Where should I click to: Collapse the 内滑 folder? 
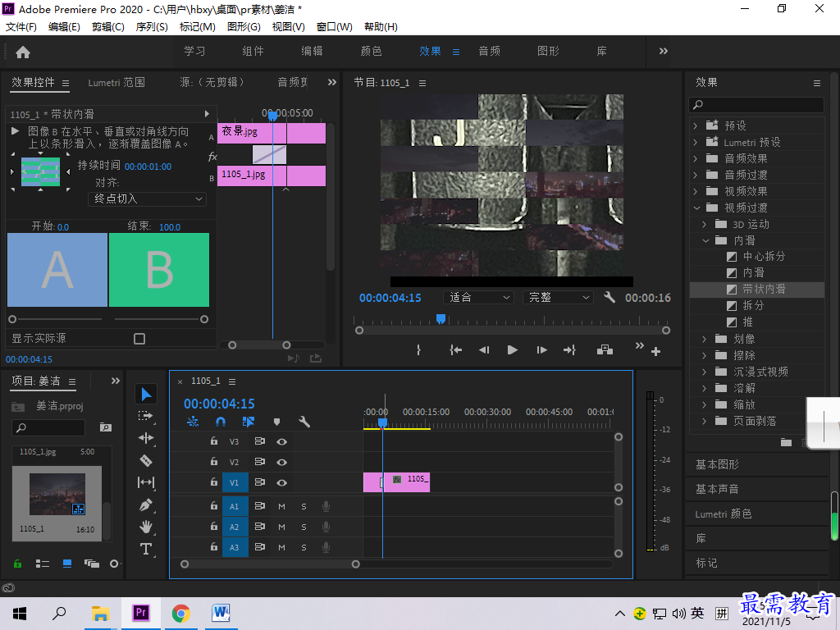click(x=705, y=240)
